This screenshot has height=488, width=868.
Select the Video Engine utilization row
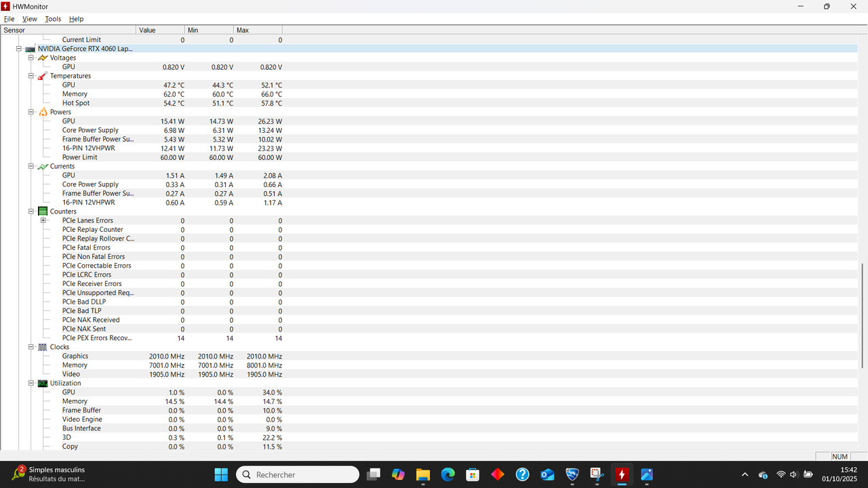tap(429, 419)
